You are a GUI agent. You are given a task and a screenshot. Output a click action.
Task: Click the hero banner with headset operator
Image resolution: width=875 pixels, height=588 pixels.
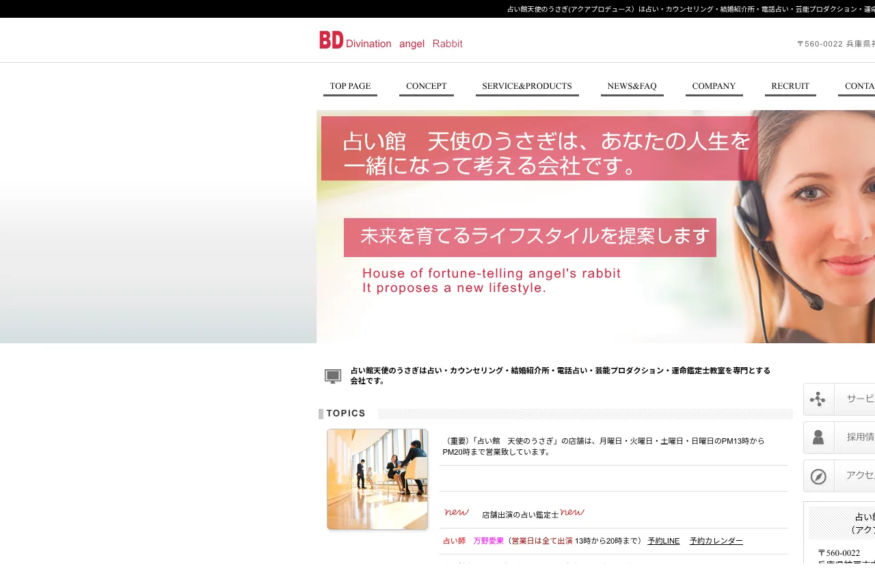click(x=595, y=227)
